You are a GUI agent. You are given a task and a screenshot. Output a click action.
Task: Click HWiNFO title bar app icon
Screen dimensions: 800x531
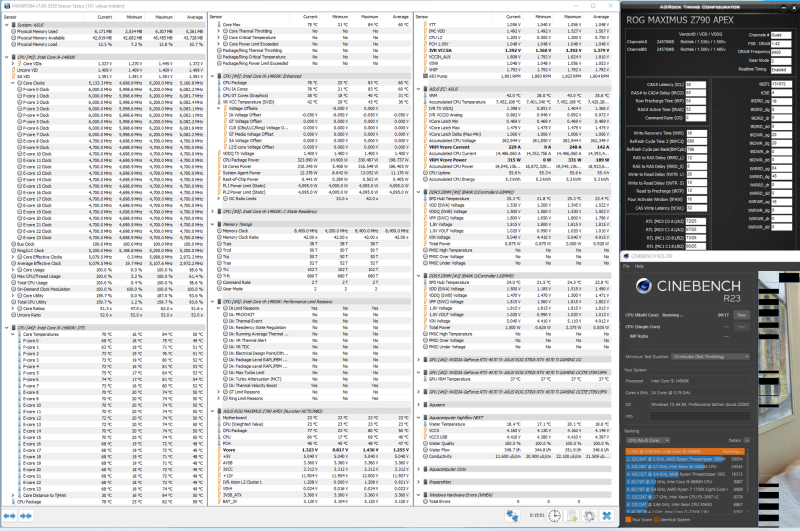click(6, 6)
